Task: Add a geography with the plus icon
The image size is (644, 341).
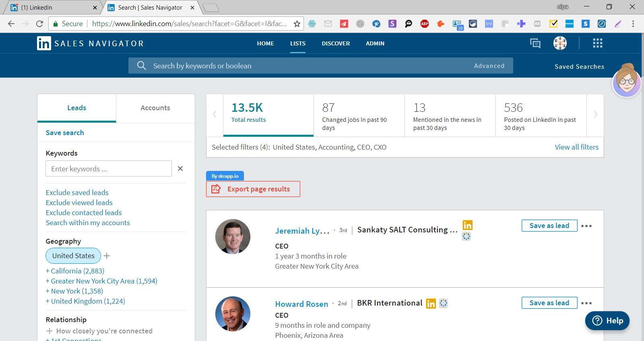Action: [107, 256]
